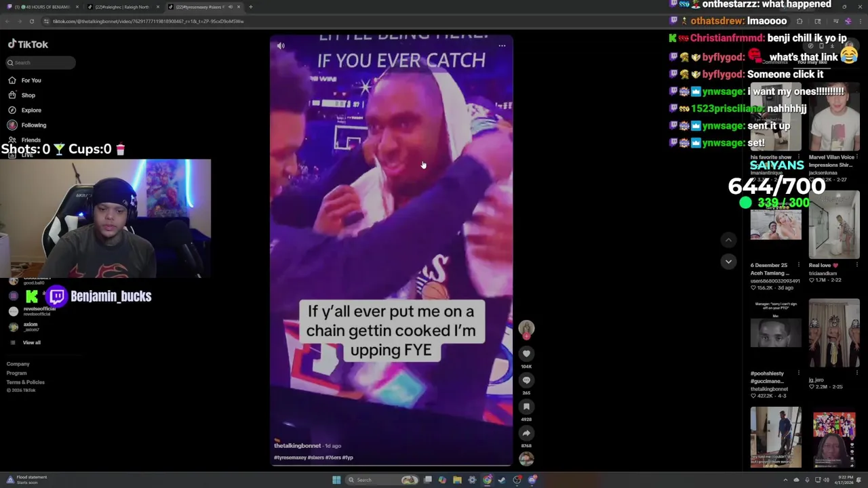Open the Settings gear icon on the taskbar
The width and height of the screenshot is (868, 488).
point(472,480)
